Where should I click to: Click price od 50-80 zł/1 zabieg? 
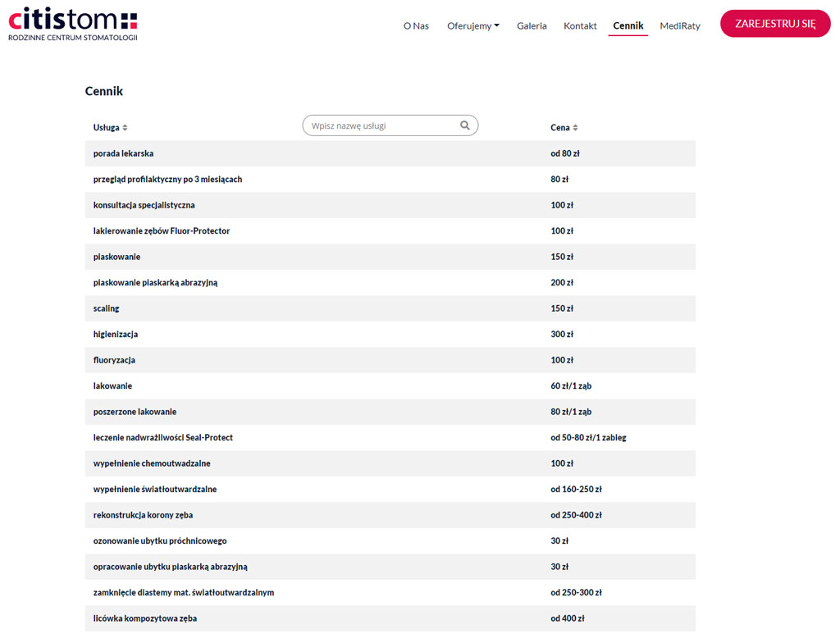point(588,437)
